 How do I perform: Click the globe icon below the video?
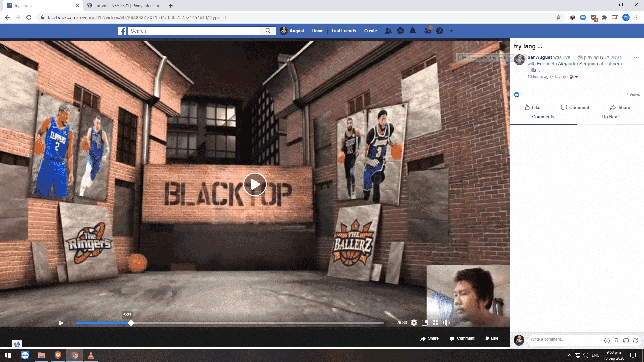click(17, 344)
